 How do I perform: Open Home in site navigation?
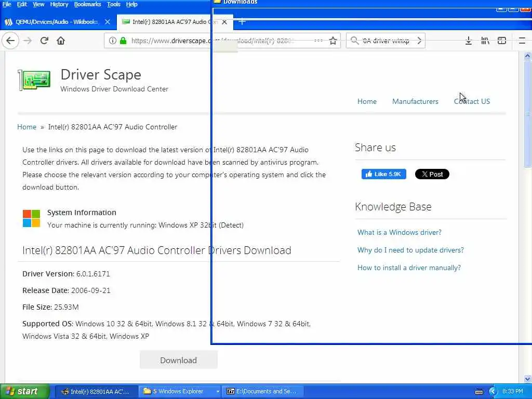click(367, 101)
